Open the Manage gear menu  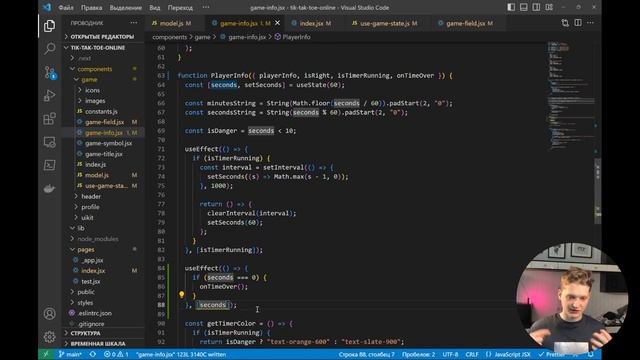click(49, 337)
